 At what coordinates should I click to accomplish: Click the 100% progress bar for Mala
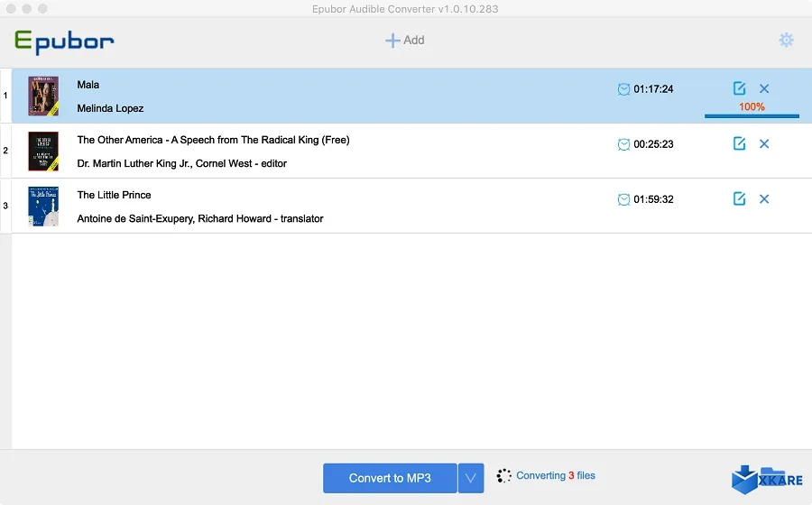coord(752,116)
